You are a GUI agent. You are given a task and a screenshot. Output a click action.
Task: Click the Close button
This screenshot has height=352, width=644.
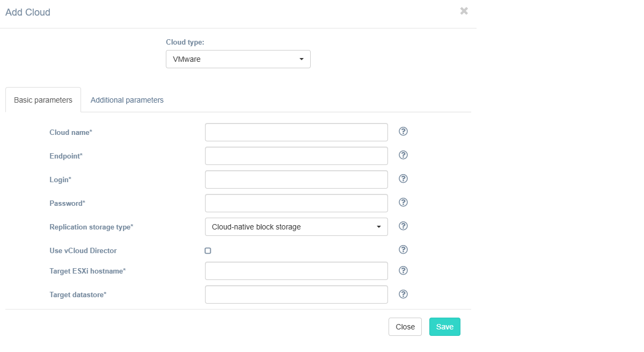coord(405,327)
